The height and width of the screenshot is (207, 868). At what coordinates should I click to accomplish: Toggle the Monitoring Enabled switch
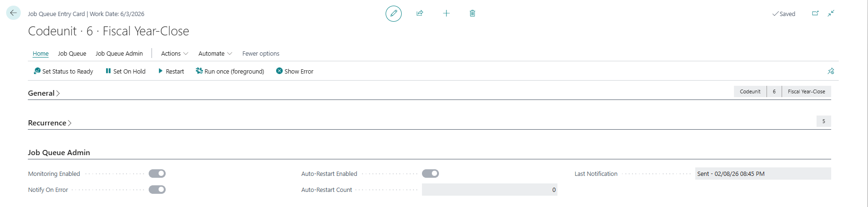click(x=157, y=174)
